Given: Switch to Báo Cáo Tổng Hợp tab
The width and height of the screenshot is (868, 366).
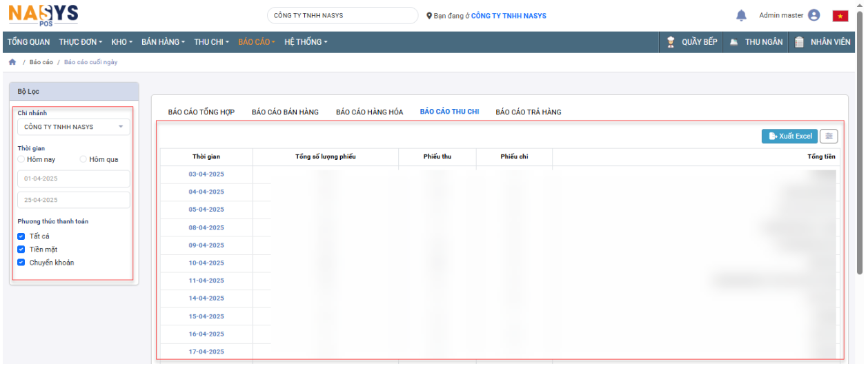Looking at the screenshot, I should pyautogui.click(x=201, y=112).
